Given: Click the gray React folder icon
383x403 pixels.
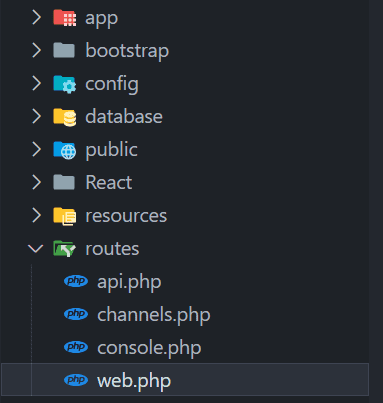Looking at the screenshot, I should 64,182.
